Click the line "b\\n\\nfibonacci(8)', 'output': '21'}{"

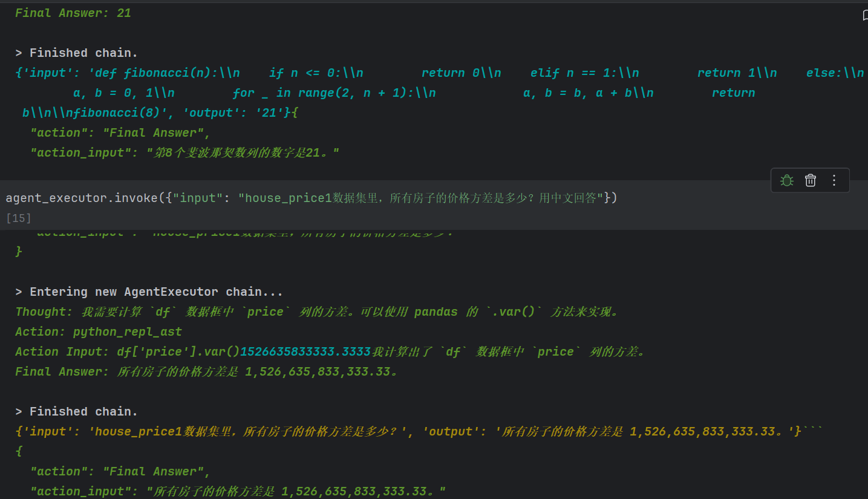tap(160, 113)
